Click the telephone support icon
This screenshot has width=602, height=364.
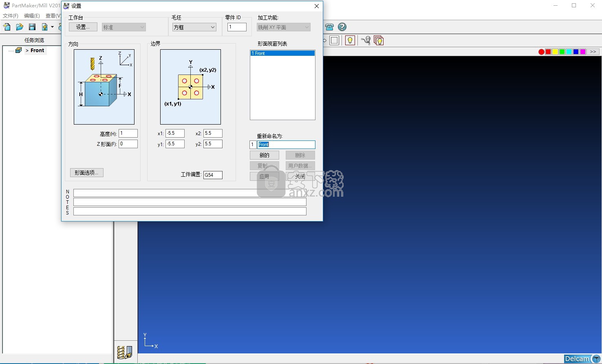(330, 27)
